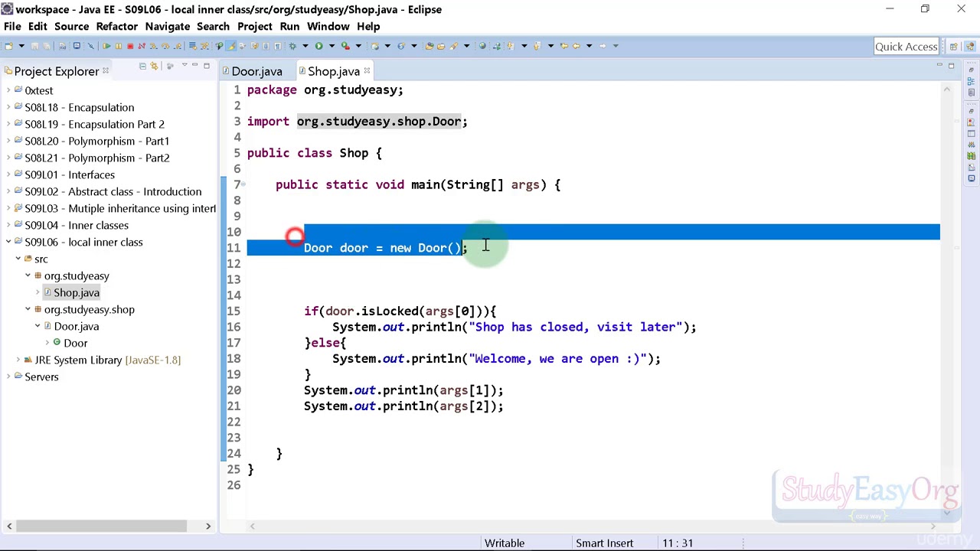
Task: Open the Run dropdown arrow in toolbar
Action: click(x=332, y=46)
